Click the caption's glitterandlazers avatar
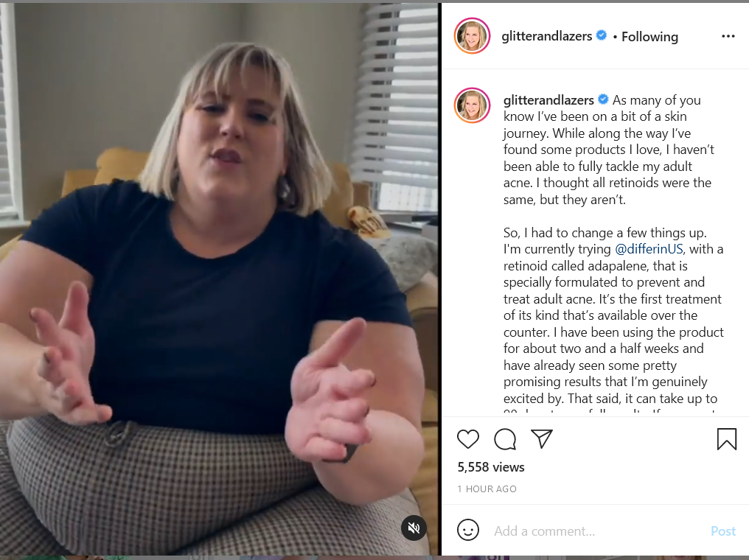 (472, 105)
